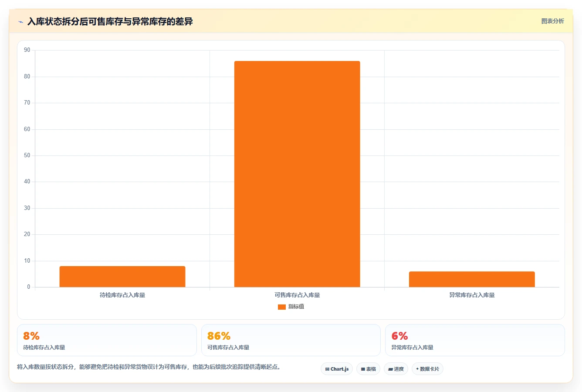Select the 6% data card
The width and height of the screenshot is (582, 392).
point(475,340)
